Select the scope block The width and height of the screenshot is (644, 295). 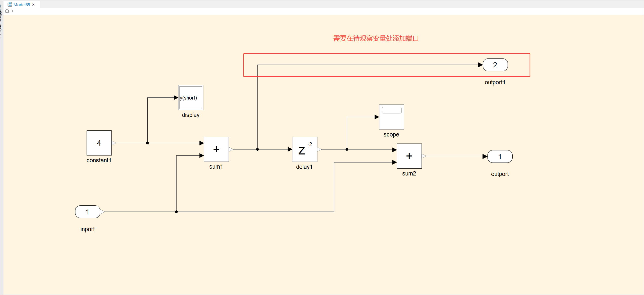tap(391, 117)
